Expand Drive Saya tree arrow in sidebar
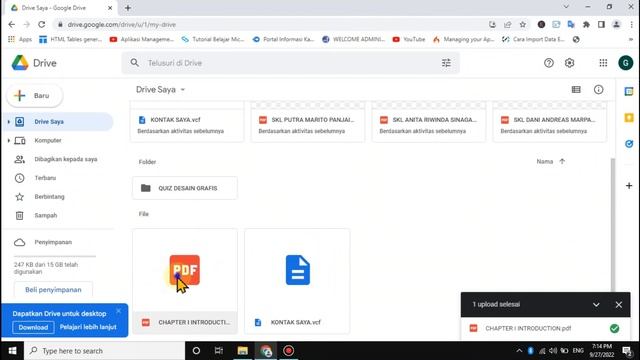640x360 pixels. click(x=9, y=122)
